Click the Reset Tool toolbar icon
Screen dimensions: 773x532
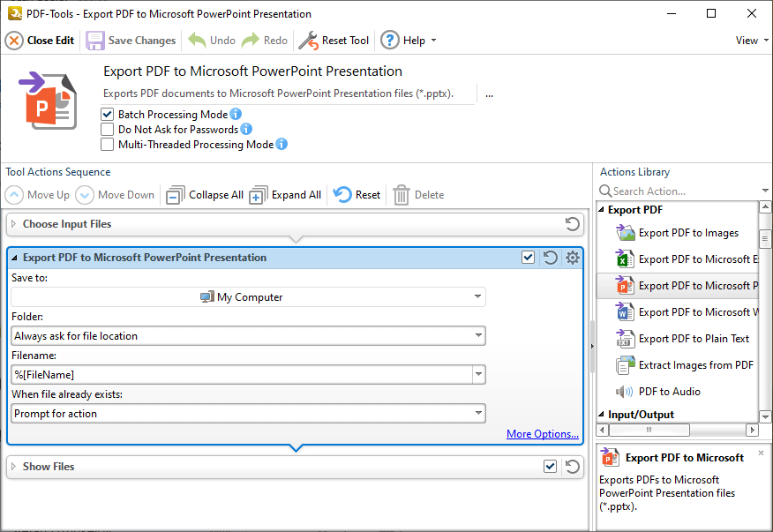[x=334, y=40]
